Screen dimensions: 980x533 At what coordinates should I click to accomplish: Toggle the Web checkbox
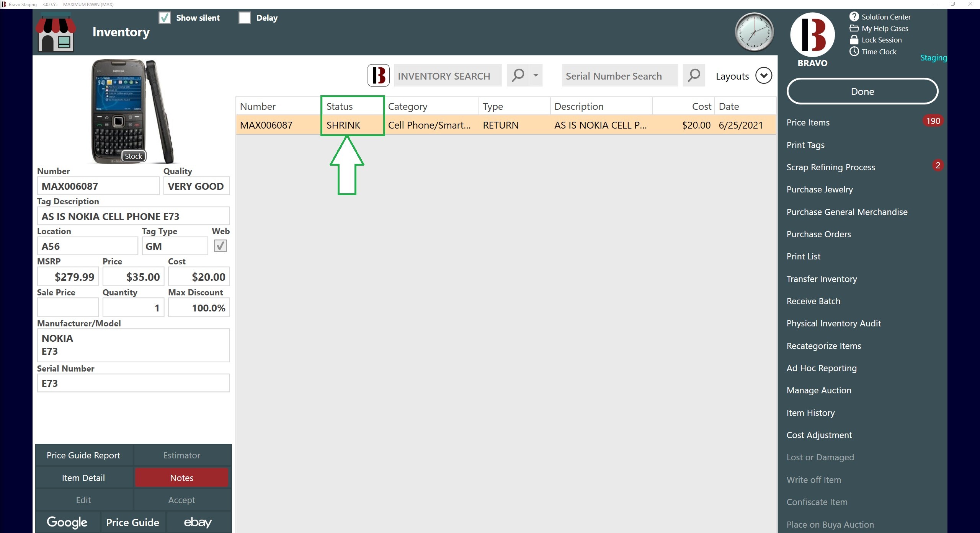point(220,246)
